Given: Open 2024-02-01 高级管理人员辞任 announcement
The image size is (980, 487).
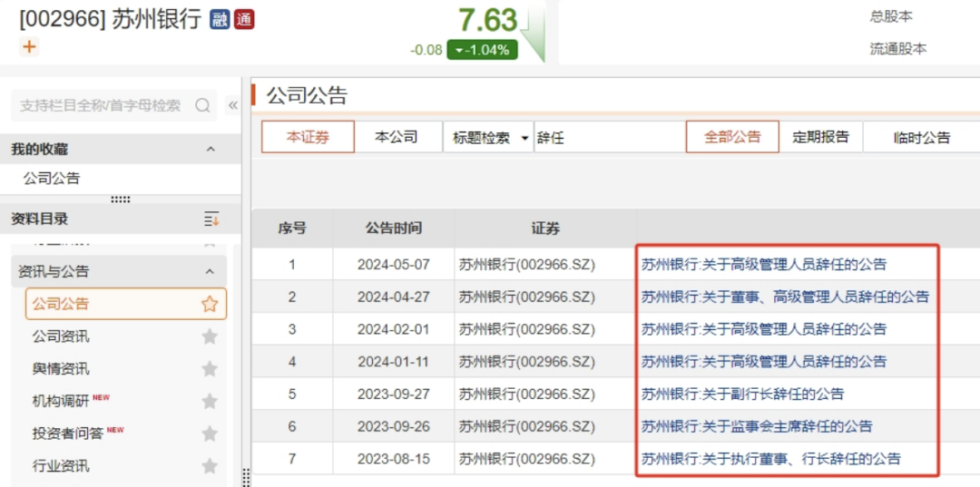Looking at the screenshot, I should click(x=764, y=329).
